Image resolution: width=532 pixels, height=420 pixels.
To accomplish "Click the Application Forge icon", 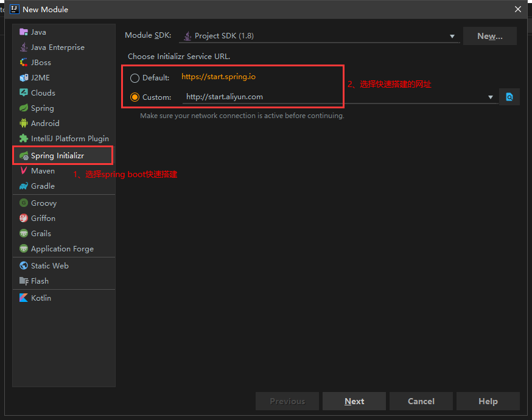I will pyautogui.click(x=23, y=249).
